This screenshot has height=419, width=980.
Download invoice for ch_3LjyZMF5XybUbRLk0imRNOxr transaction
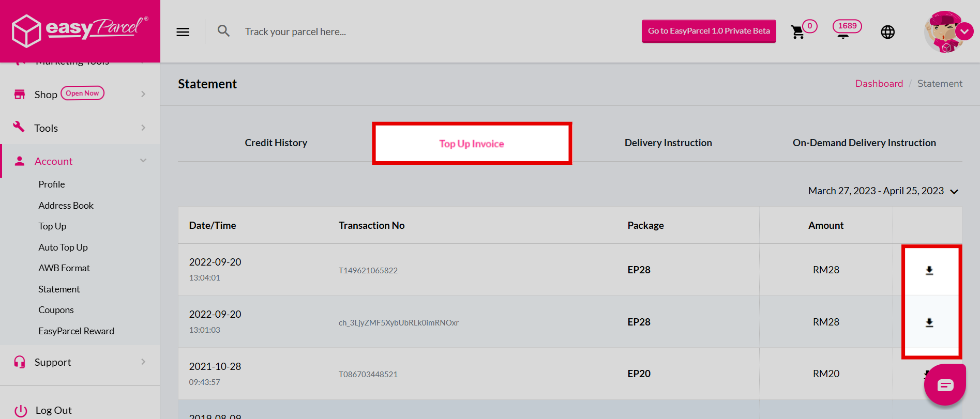point(929,322)
